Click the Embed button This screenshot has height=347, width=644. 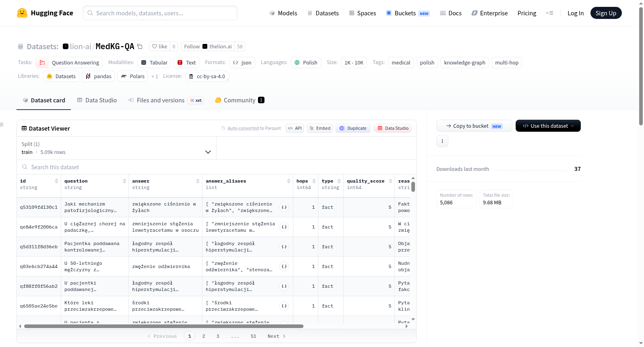point(320,128)
